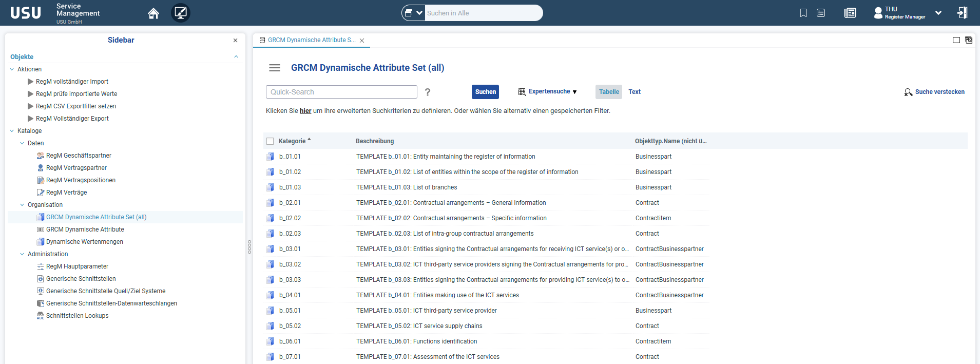This screenshot has height=364, width=980.
Task: Click the Expertensuche grid icon
Action: 522,92
